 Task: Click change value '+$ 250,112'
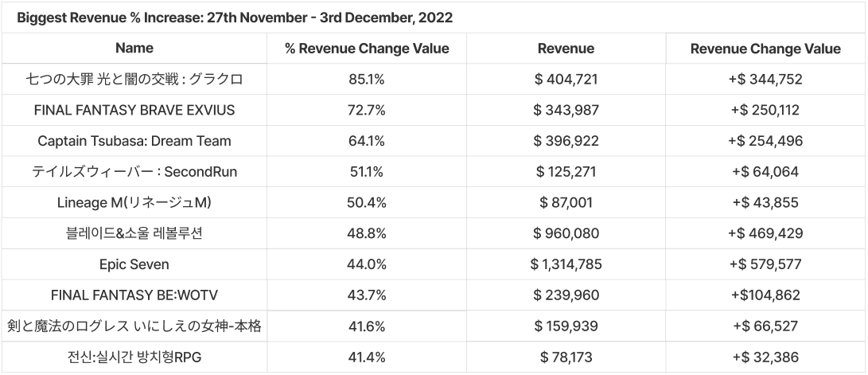(765, 110)
